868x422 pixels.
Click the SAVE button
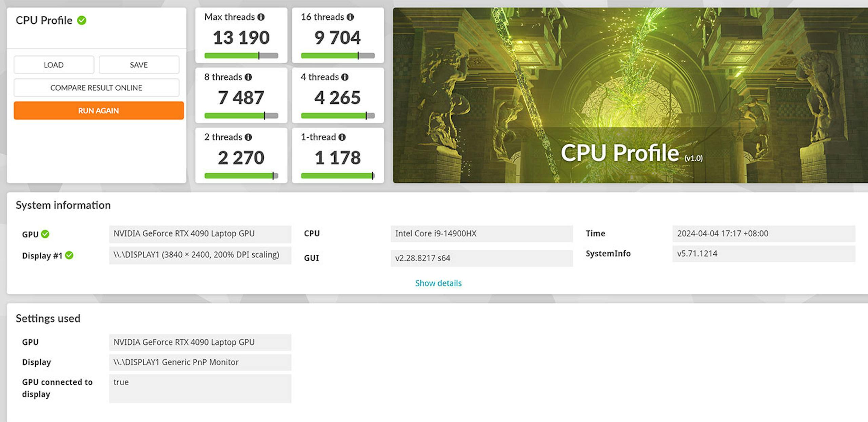139,65
